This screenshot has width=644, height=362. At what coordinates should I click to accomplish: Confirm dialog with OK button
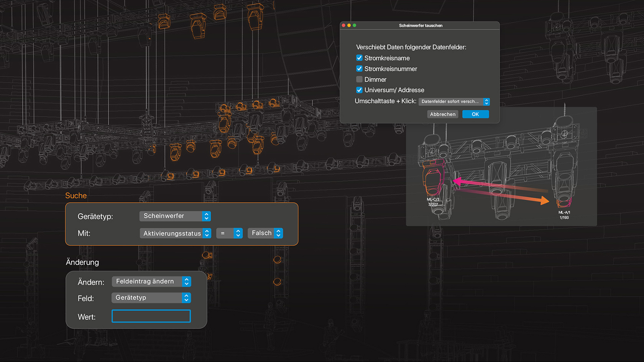click(x=475, y=114)
